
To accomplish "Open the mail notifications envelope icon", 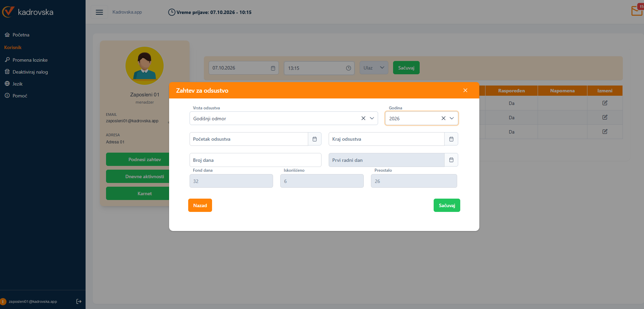I will [637, 10].
